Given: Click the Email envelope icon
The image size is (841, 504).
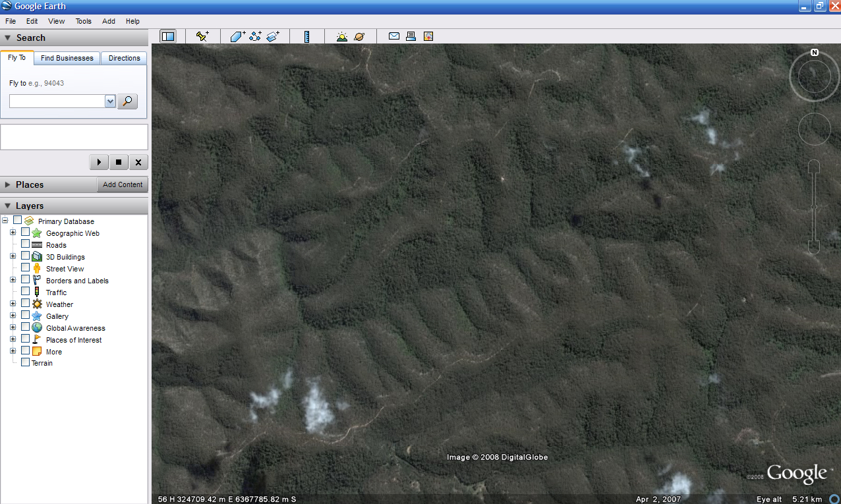Looking at the screenshot, I should [x=394, y=36].
